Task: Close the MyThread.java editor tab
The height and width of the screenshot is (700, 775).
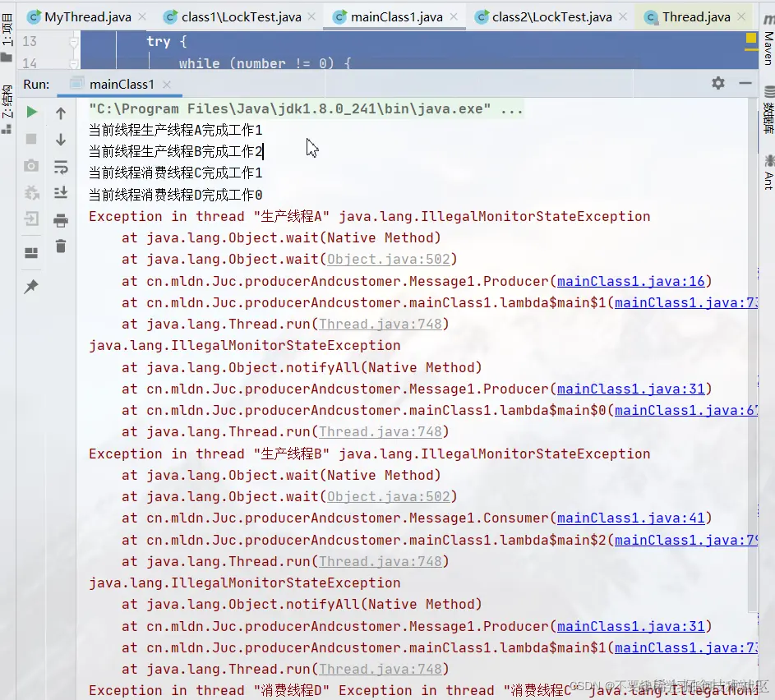Action: (x=142, y=16)
